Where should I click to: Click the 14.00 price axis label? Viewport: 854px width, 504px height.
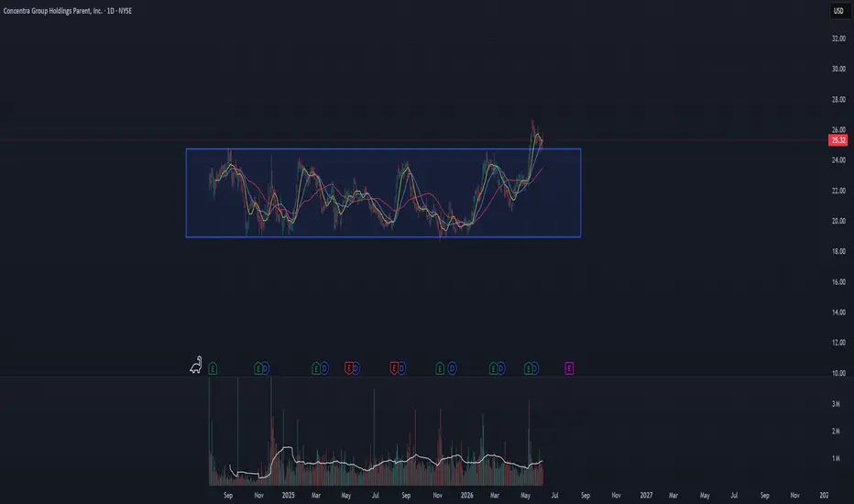point(838,312)
